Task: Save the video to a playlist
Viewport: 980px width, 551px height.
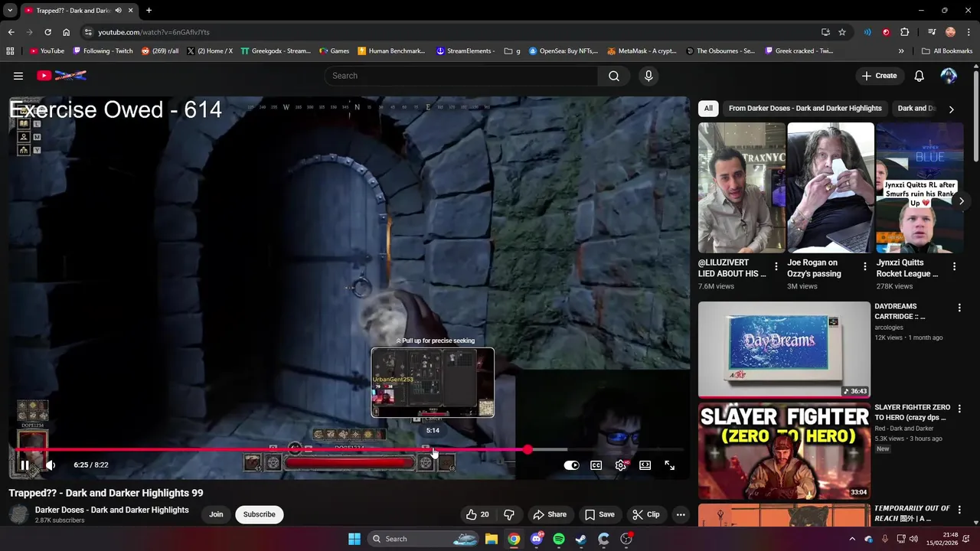Action: coord(599,514)
